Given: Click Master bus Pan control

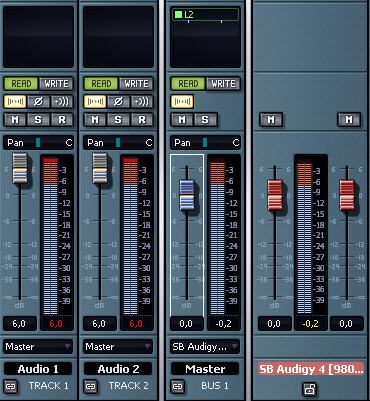Looking at the screenshot, I should click(x=205, y=143).
